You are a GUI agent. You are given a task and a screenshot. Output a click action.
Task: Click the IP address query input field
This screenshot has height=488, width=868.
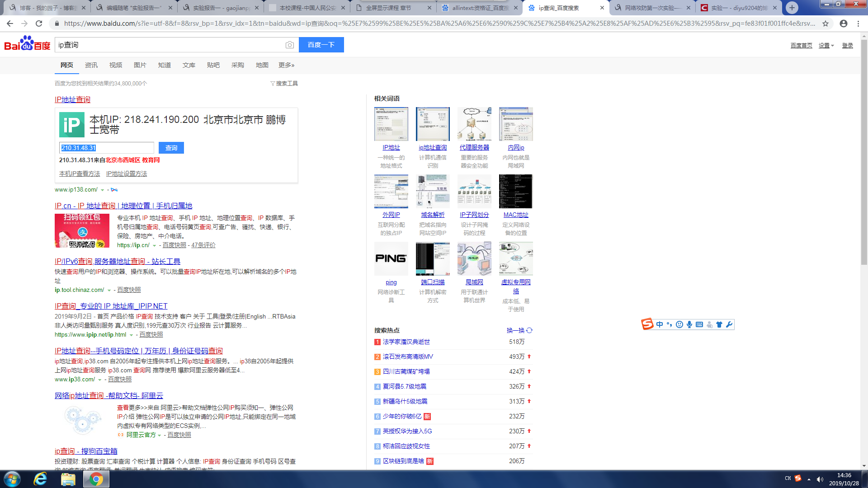tap(107, 148)
